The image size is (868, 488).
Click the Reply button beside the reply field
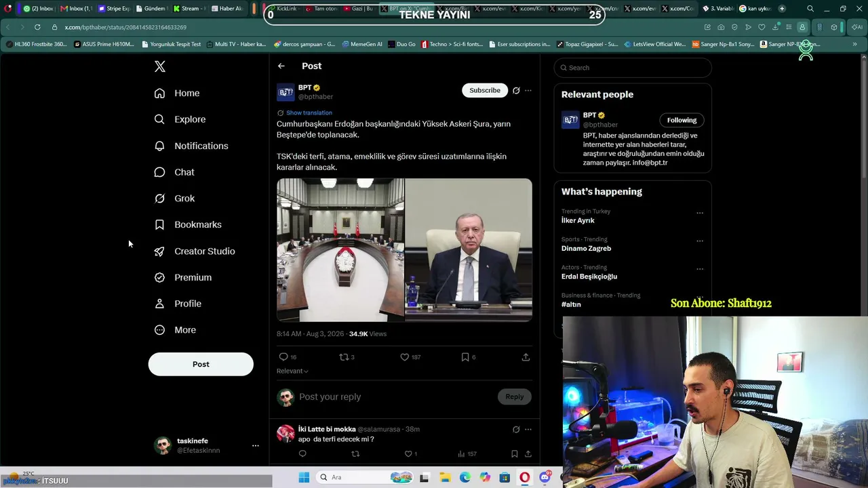tap(514, 396)
